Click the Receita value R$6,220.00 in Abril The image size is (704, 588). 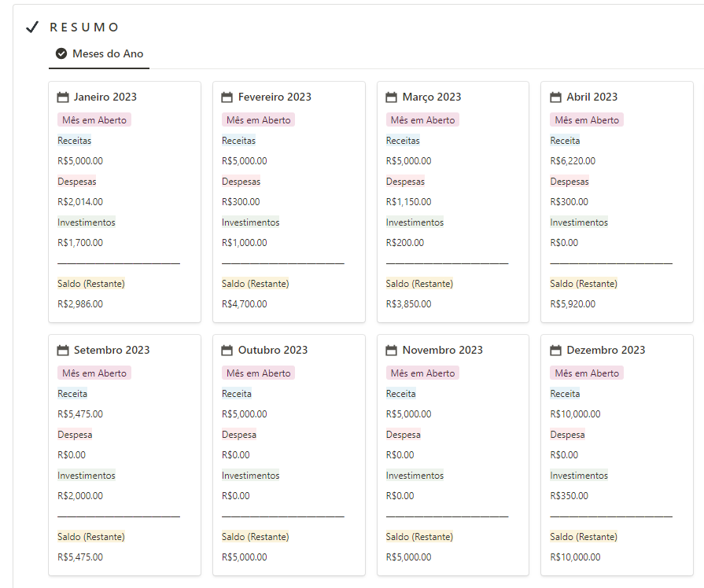573,161
